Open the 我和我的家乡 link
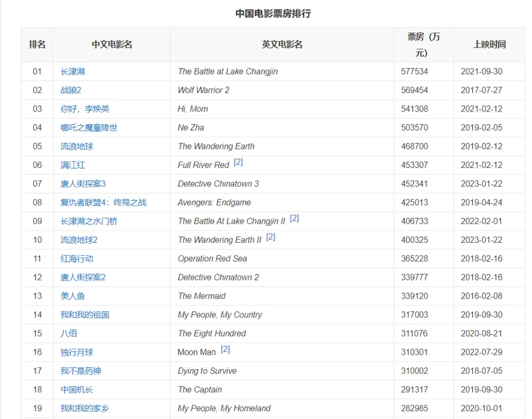This screenshot has width=532, height=419. tap(85, 408)
